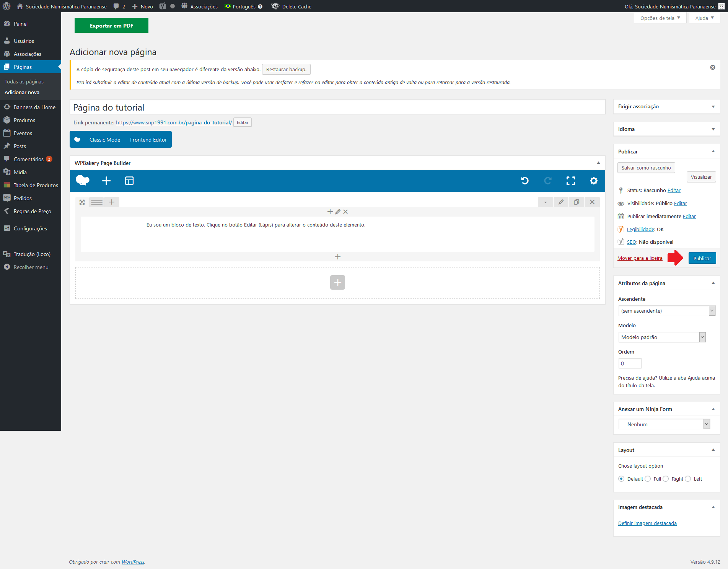Add new element gray plus box
This screenshot has width=728, height=569.
pos(337,282)
